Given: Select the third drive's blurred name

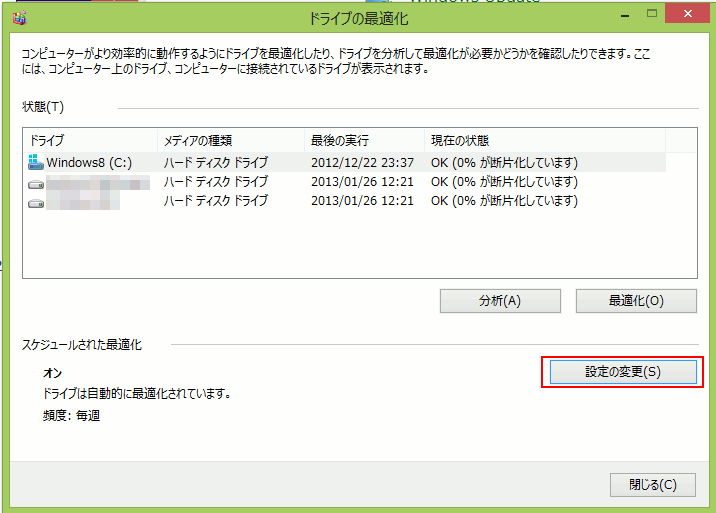Looking at the screenshot, I should pos(85,202).
